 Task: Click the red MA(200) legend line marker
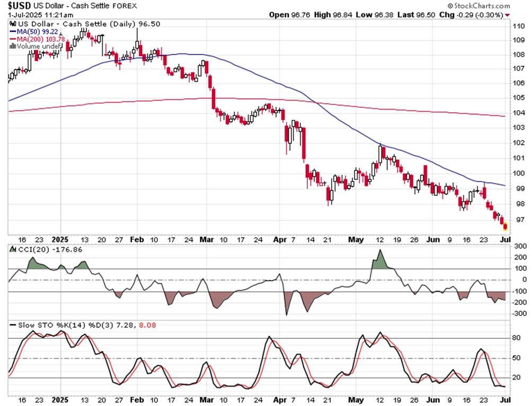13,39
